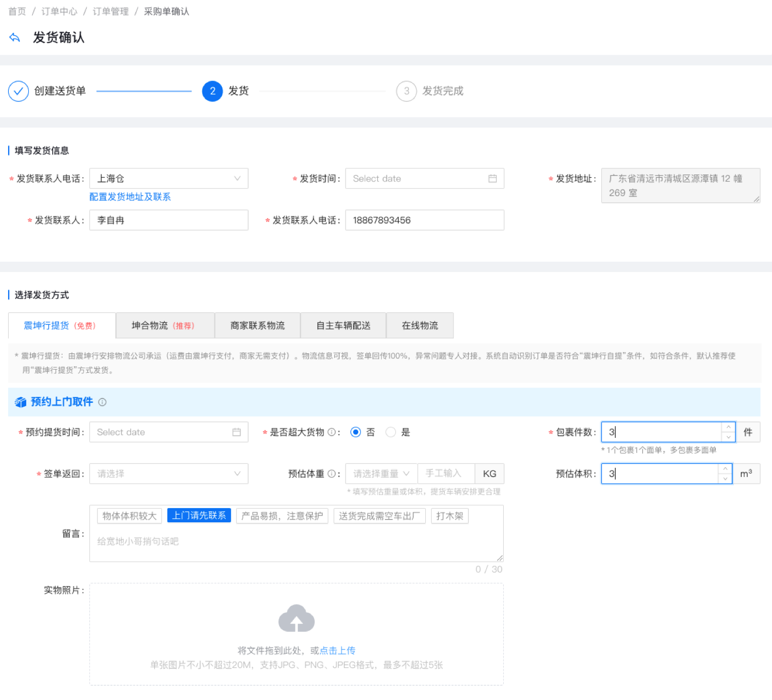Increase 包裹件数 with up stepper arrow
The height and width of the screenshot is (700, 772).
[x=728, y=427]
